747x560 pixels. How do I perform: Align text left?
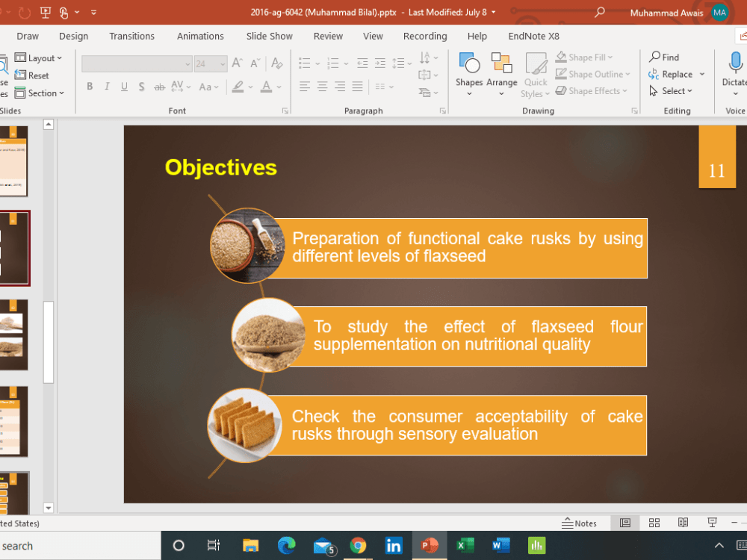(x=305, y=87)
